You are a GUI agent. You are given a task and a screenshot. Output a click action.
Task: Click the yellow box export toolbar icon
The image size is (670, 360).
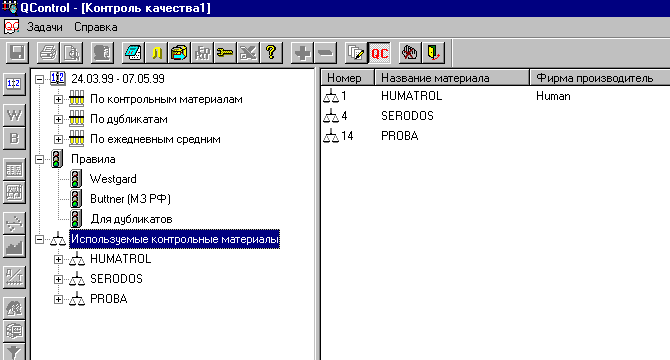pyautogui.click(x=179, y=53)
